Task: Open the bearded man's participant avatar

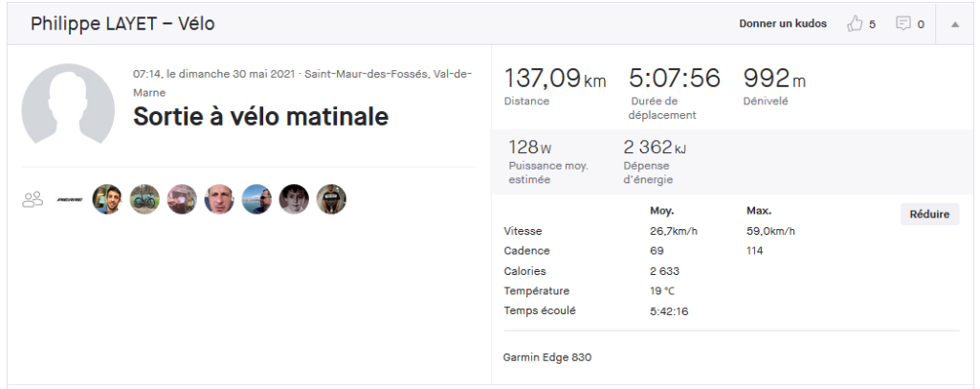Action: point(107,199)
